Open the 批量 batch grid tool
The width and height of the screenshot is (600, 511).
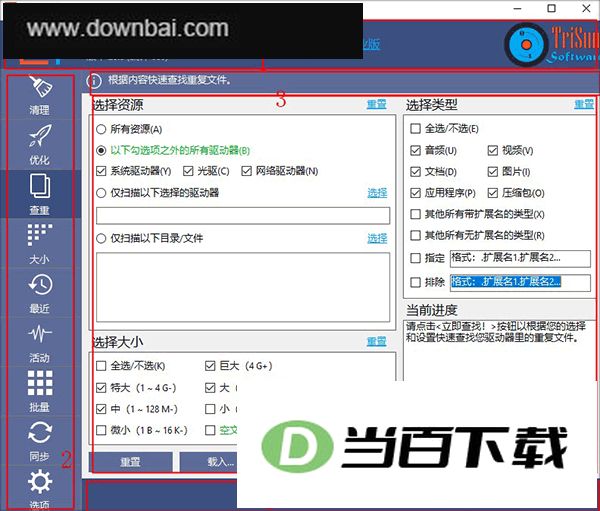(40, 391)
